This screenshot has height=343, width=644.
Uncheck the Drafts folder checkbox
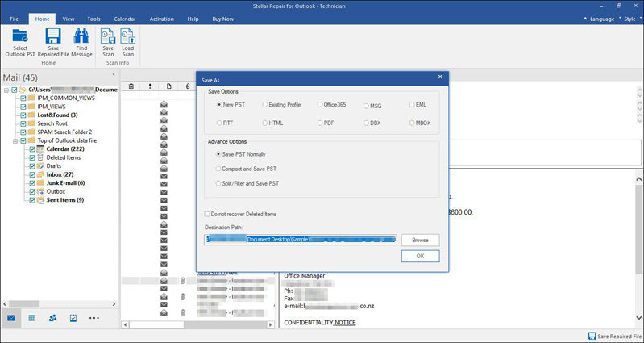[x=32, y=166]
